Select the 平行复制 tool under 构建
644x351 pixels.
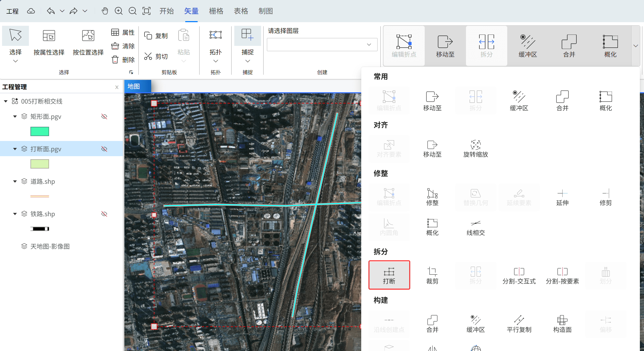coord(519,324)
